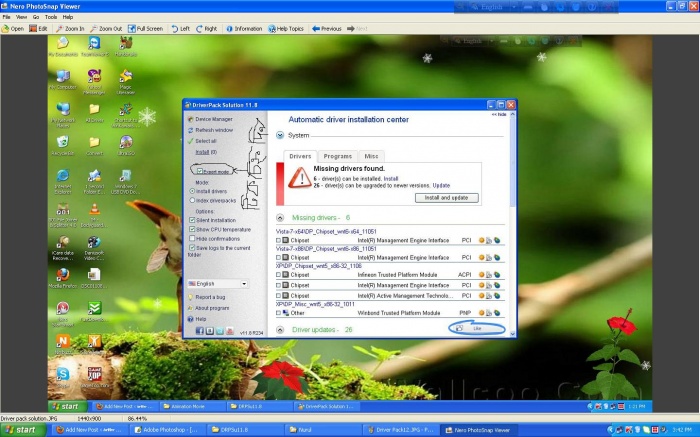The height and width of the screenshot is (437, 700).
Task: Click the Edit toolbar button
Action: click(38, 29)
